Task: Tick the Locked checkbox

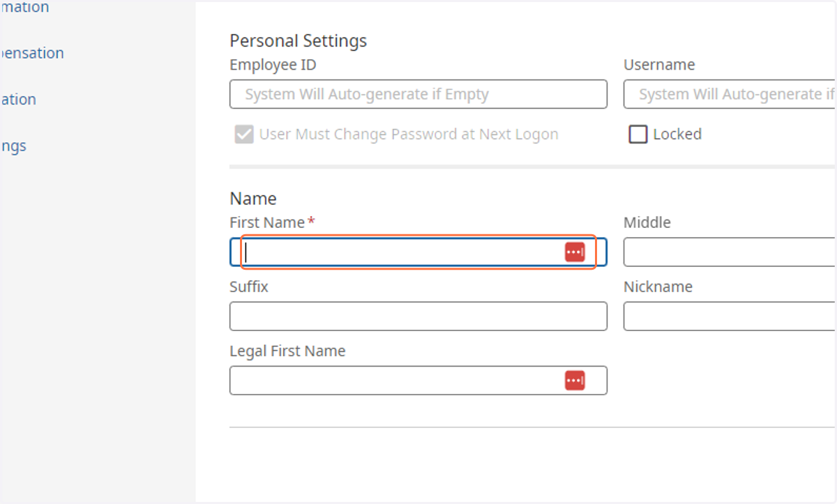Action: tap(638, 135)
